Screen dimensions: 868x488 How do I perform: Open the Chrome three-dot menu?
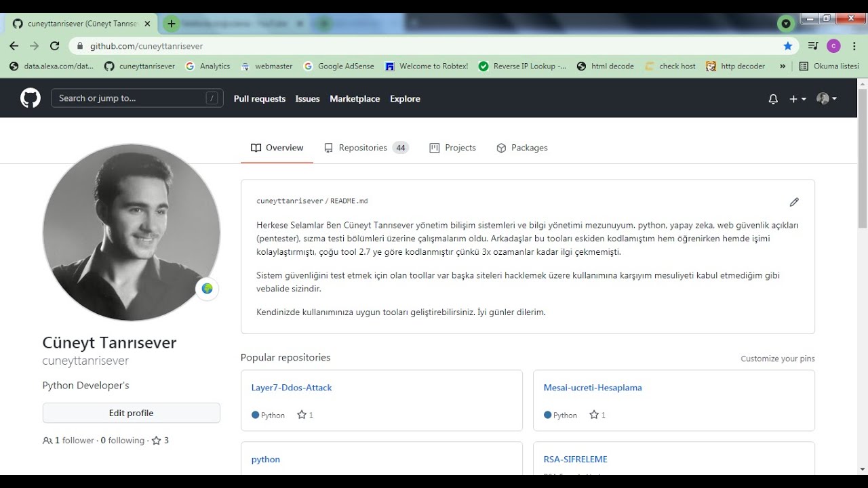click(x=854, y=46)
